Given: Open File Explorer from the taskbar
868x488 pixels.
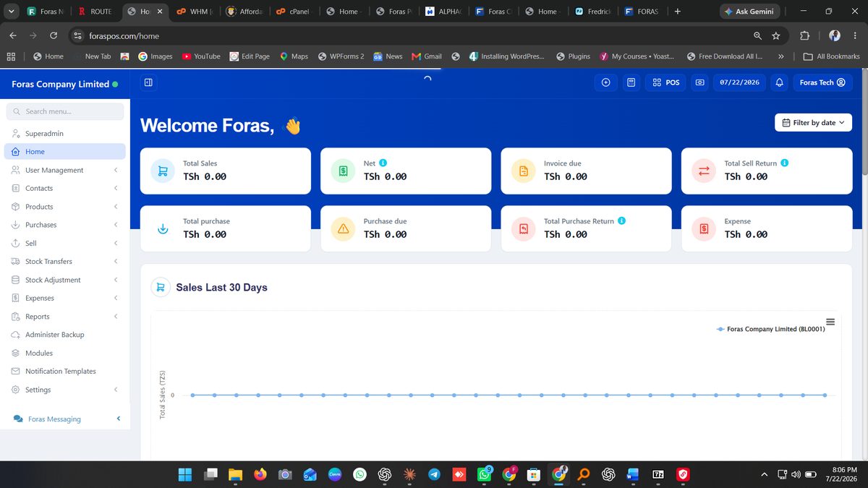Looking at the screenshot, I should point(234,474).
